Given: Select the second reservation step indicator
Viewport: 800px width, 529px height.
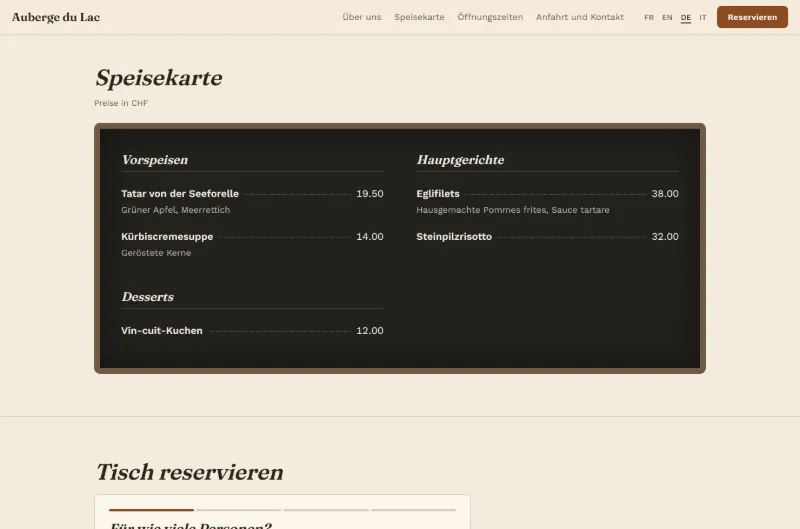Looking at the screenshot, I should (239, 510).
